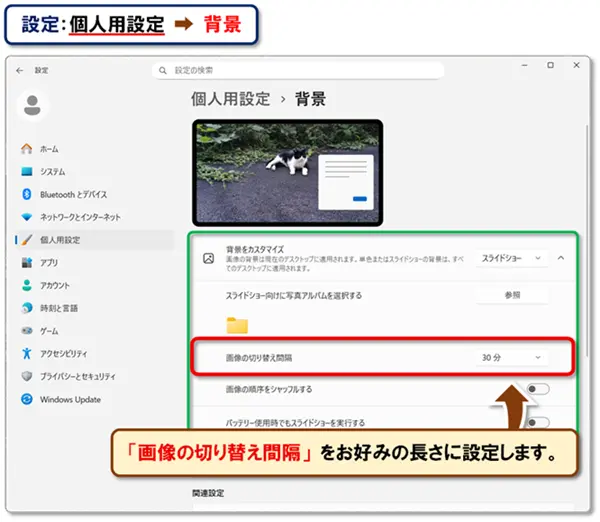Click the 設定の検索 search field
The image size is (600, 522).
pos(298,71)
